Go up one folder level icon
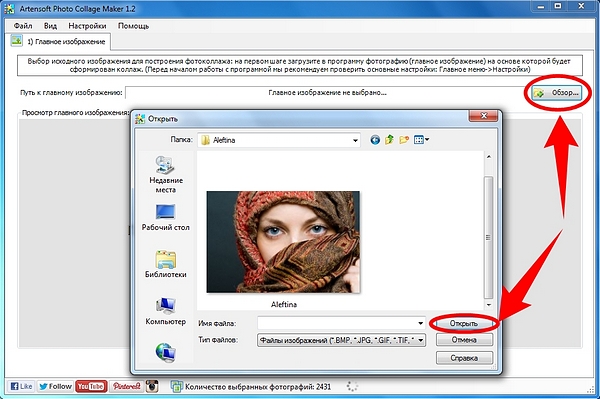600x399 pixels. (389, 140)
